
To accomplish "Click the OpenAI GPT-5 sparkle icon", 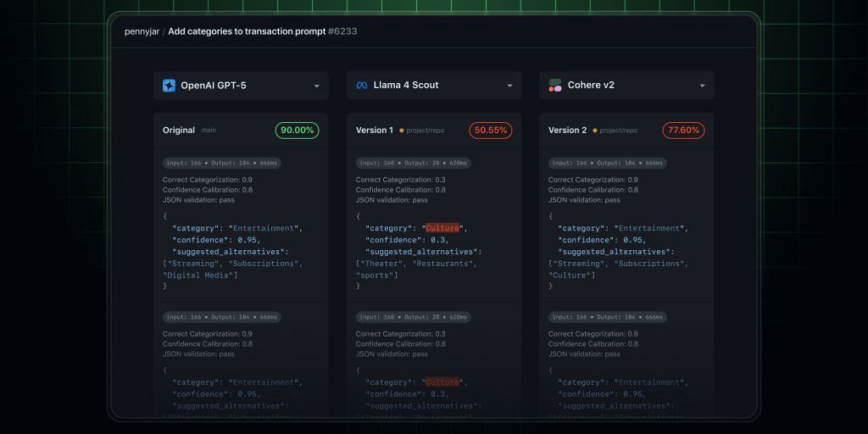I will 170,86.
